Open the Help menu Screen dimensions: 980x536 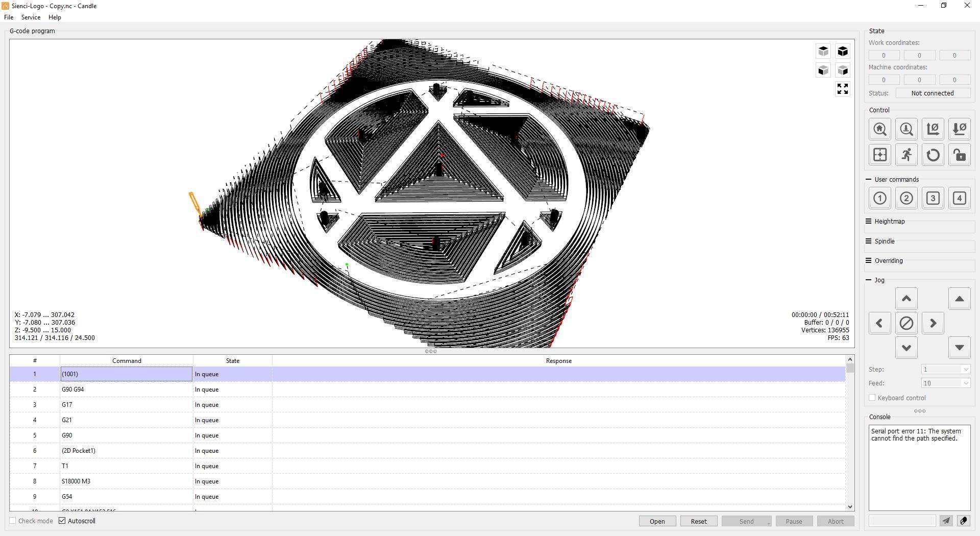55,17
